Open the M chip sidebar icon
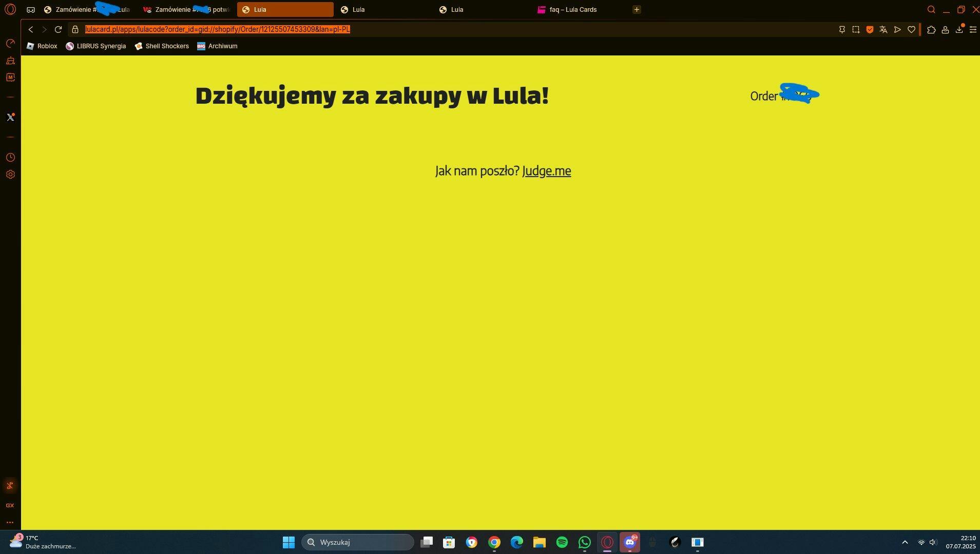This screenshot has height=554, width=980. point(10,78)
